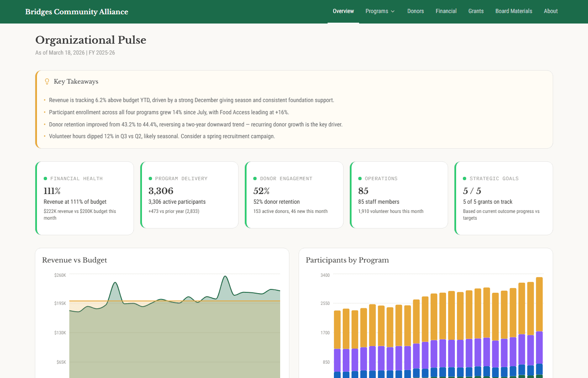The image size is (588, 378).
Task: Click the 2550 axis label on participants chart
Action: point(325,303)
